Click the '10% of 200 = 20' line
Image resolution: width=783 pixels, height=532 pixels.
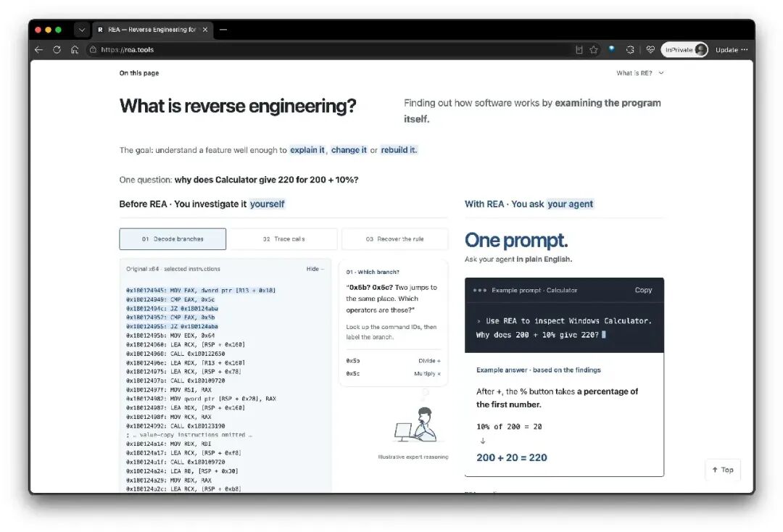click(509, 427)
